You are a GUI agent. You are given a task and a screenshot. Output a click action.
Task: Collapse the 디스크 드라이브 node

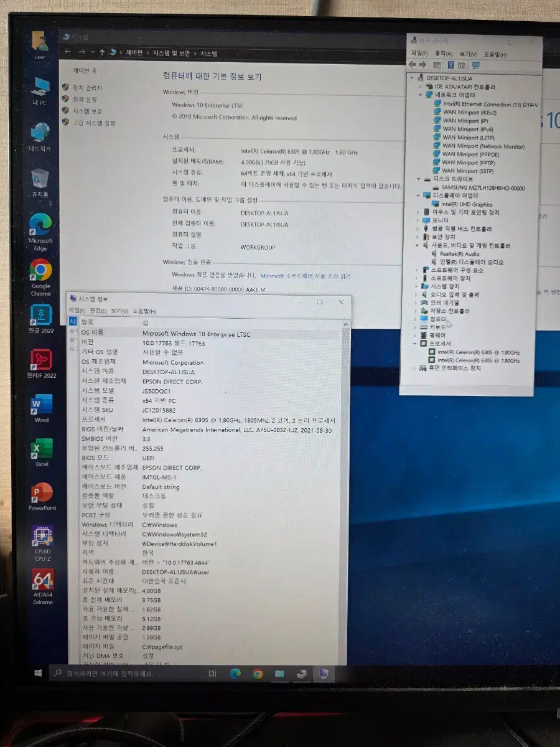419,179
